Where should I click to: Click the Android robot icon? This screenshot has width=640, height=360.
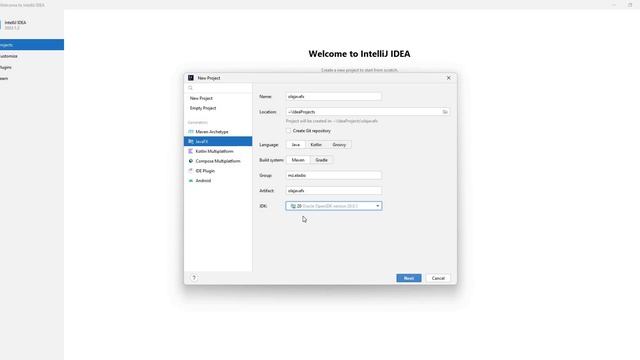[x=191, y=180]
